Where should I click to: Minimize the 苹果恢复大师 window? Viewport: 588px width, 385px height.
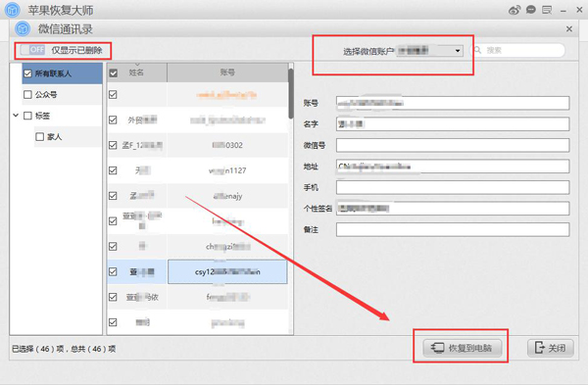563,11
